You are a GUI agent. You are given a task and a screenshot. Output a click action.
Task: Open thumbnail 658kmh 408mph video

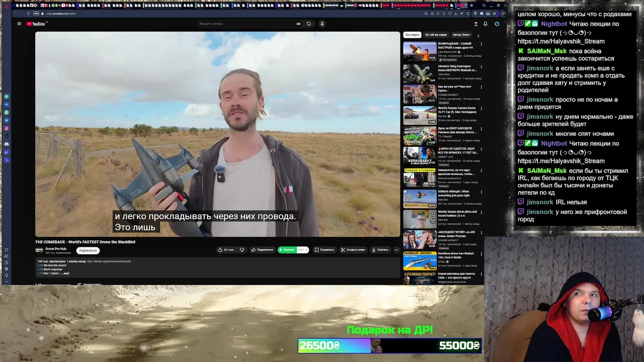point(420,199)
